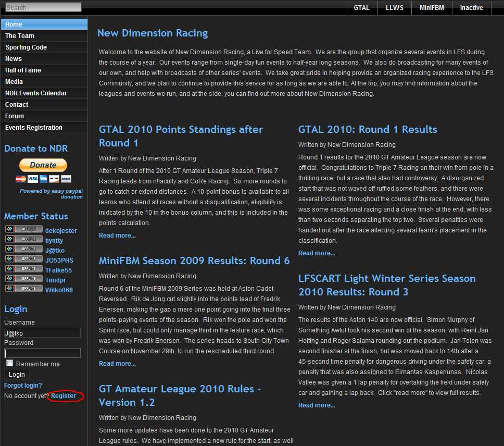This screenshot has height=446, width=504.
Task: Open J@tko's member profile link
Action: coord(55,251)
